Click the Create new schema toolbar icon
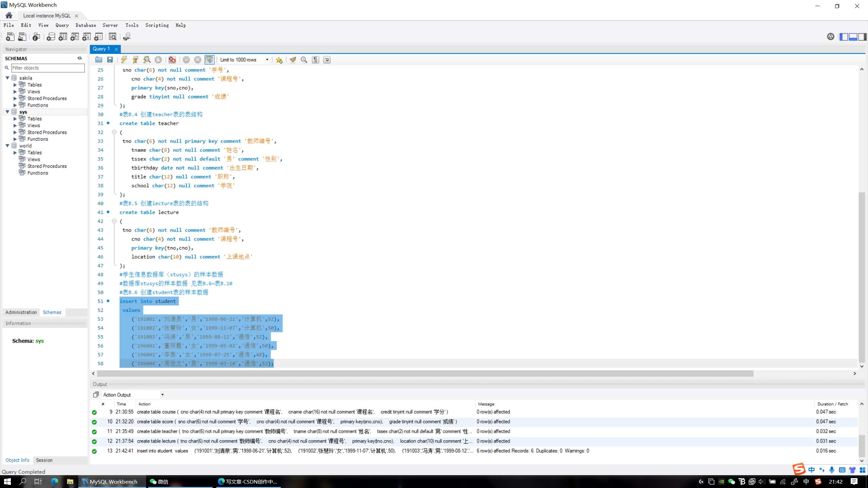868x488 pixels. (51, 37)
